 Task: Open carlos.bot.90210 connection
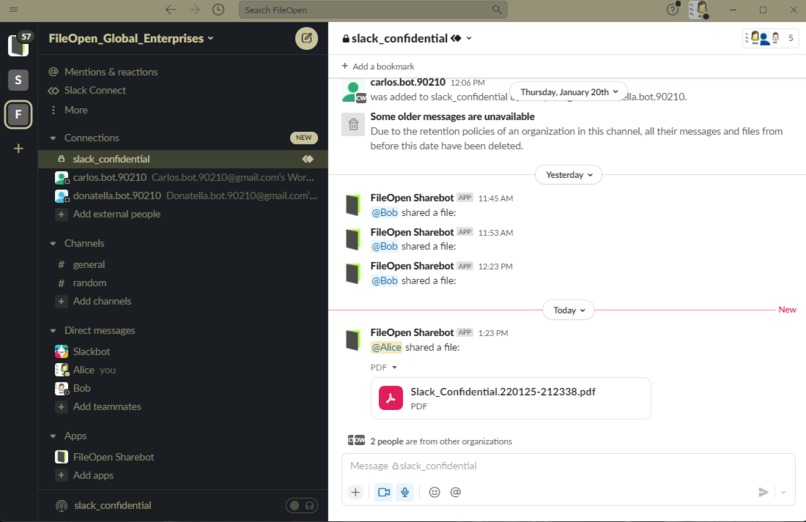point(182,178)
